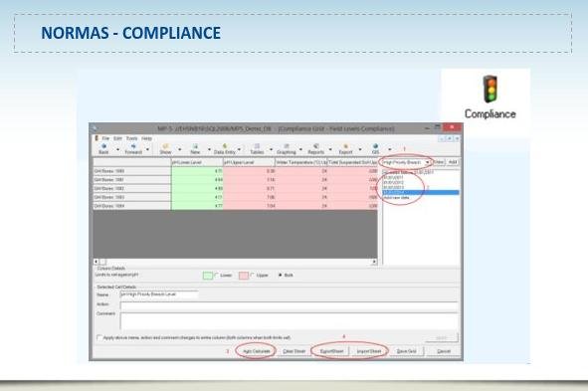The image size is (588, 391).
Task: Click the grid's horizontal scrollbar right arrow
Action: [x=374, y=262]
